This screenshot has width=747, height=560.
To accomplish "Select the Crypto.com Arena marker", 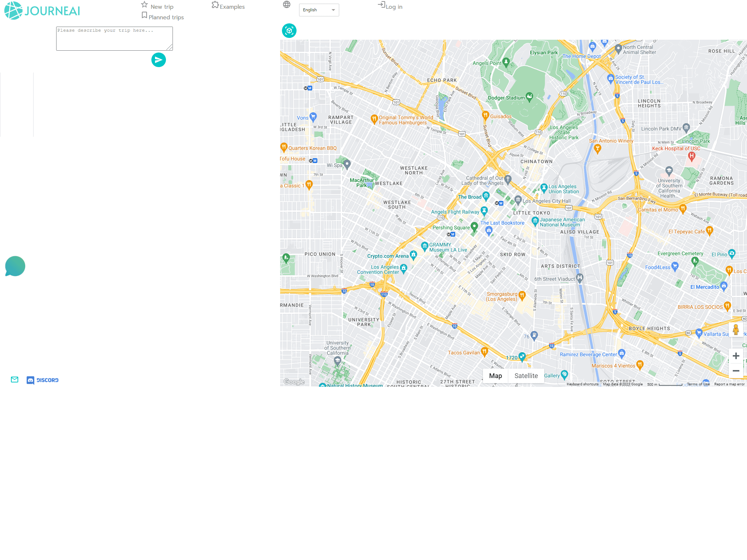I will point(413,254).
